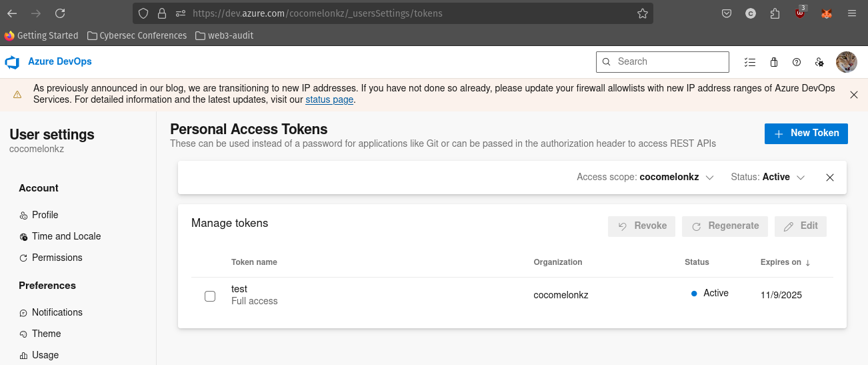The image size is (868, 365).
Task: Click the Getting Started bookmark
Action: point(41,35)
